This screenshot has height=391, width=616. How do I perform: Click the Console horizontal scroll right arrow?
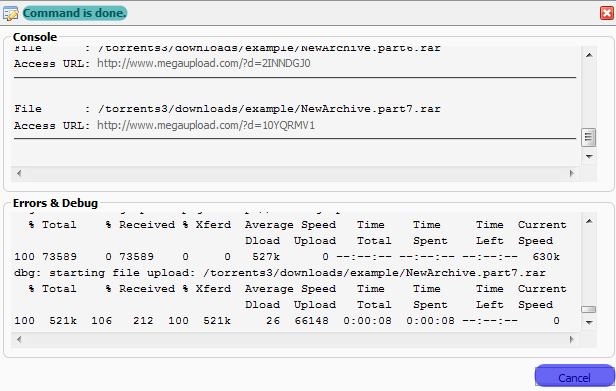(572, 173)
